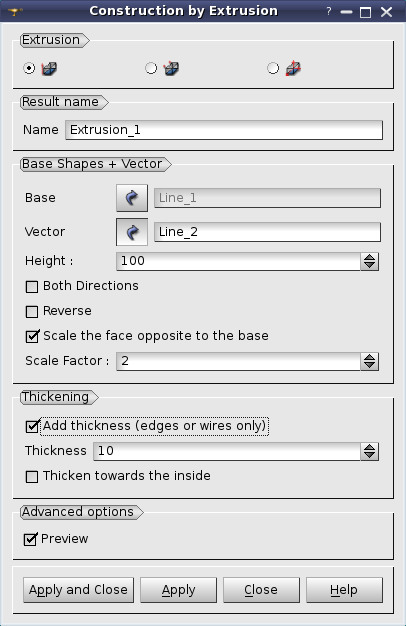Decrease Scale Factor with down arrow
Screen dimensions: 406x626
click(x=370, y=365)
